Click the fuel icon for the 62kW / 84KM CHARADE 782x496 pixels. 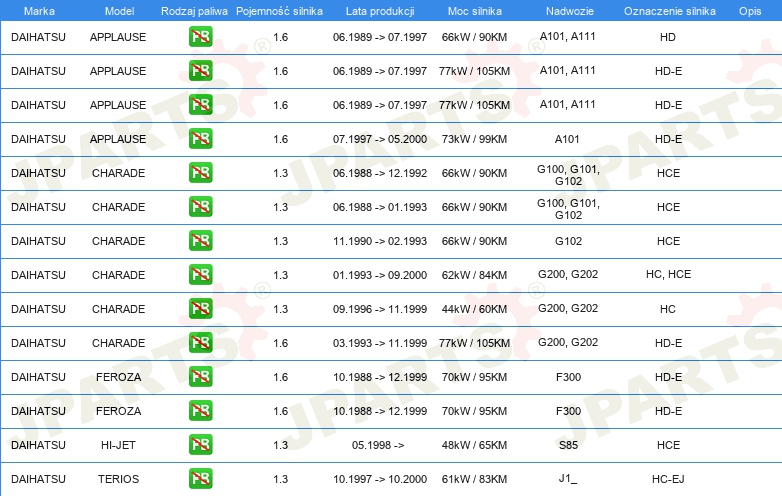(201, 275)
